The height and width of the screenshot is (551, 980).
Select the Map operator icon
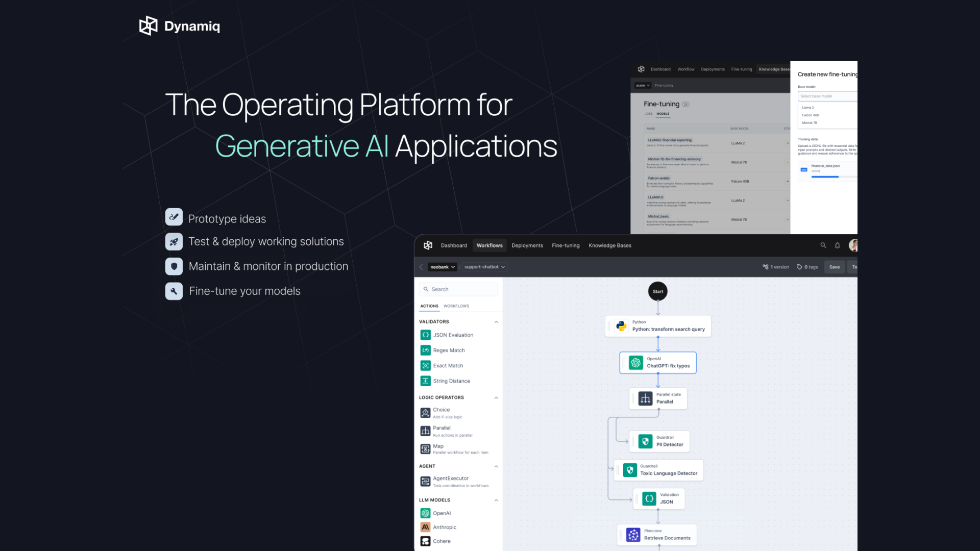pyautogui.click(x=425, y=449)
